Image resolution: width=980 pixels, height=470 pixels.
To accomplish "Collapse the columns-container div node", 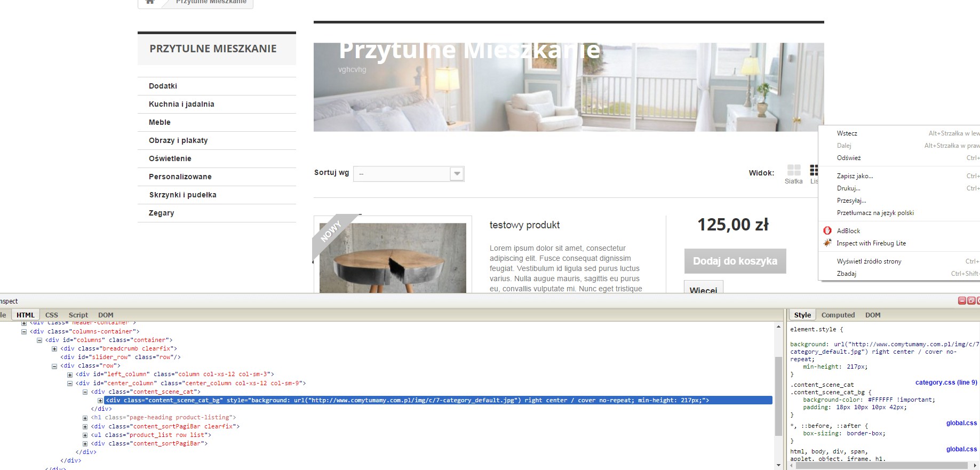I will click(x=24, y=332).
